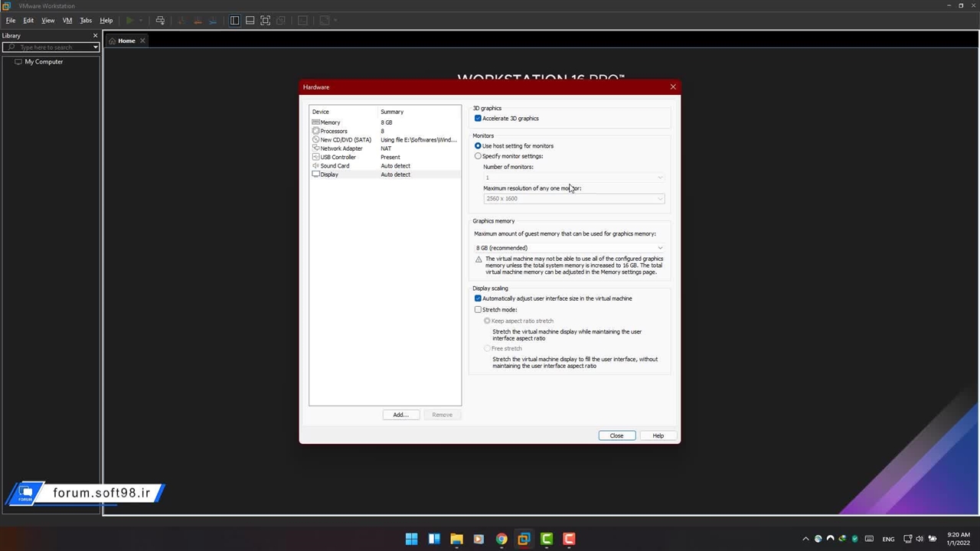Select the Network Adapter device icon

pos(315,148)
